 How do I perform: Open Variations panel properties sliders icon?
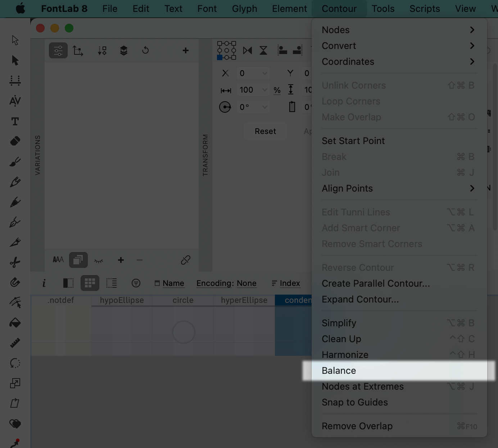pos(58,50)
